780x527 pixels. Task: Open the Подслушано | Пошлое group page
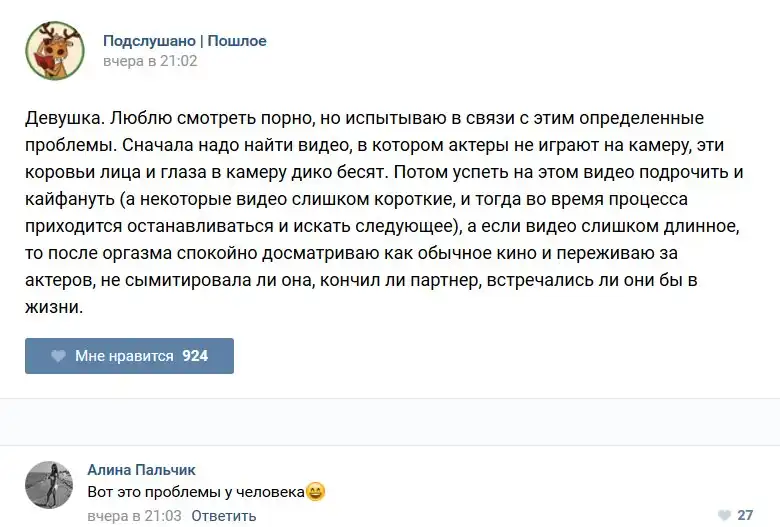184,41
